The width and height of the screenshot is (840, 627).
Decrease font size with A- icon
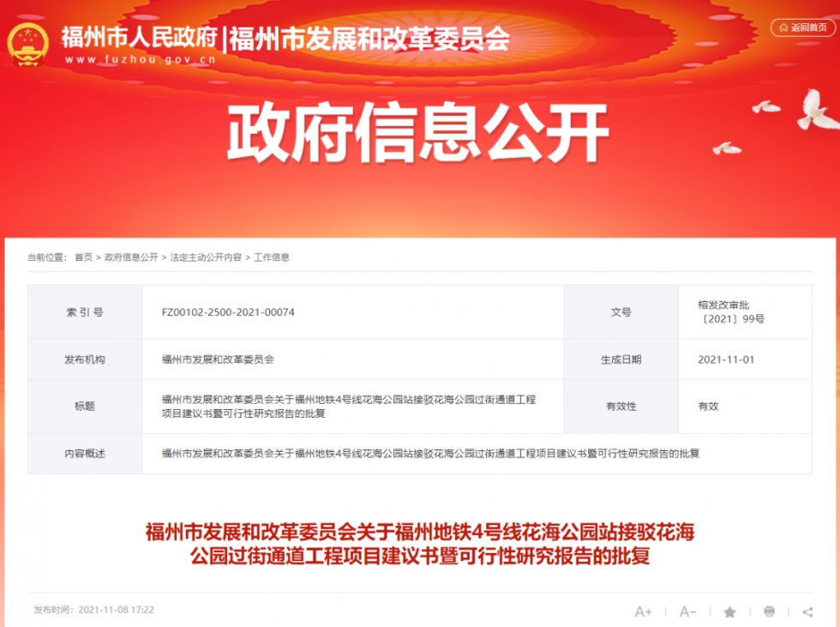[x=687, y=612]
